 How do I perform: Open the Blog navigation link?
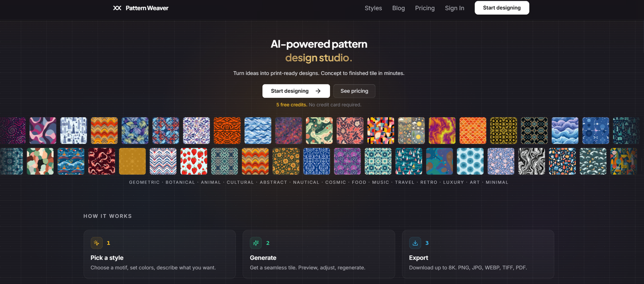(398, 8)
